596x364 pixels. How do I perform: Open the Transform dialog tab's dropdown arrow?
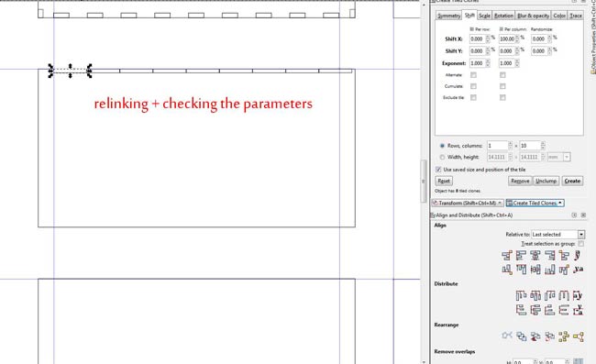[500, 203]
